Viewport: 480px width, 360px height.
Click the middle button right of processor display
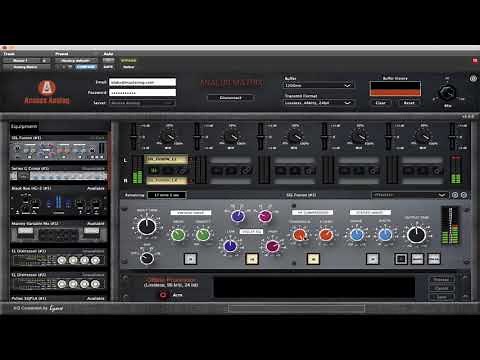pos(441,288)
